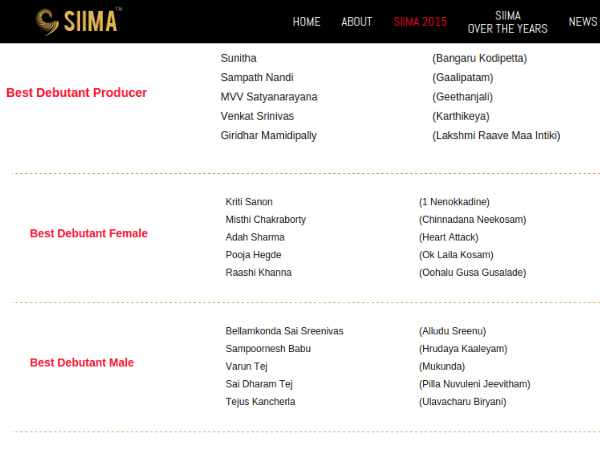Viewport: 600px width, 450px height.
Task: Click the Best Debutant Female heading
Action: click(89, 233)
